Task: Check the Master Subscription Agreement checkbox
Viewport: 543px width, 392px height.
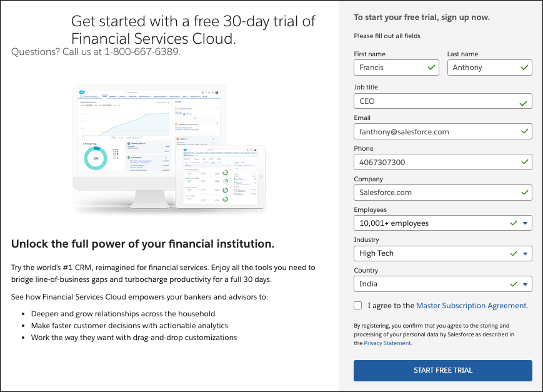Action: click(x=357, y=305)
